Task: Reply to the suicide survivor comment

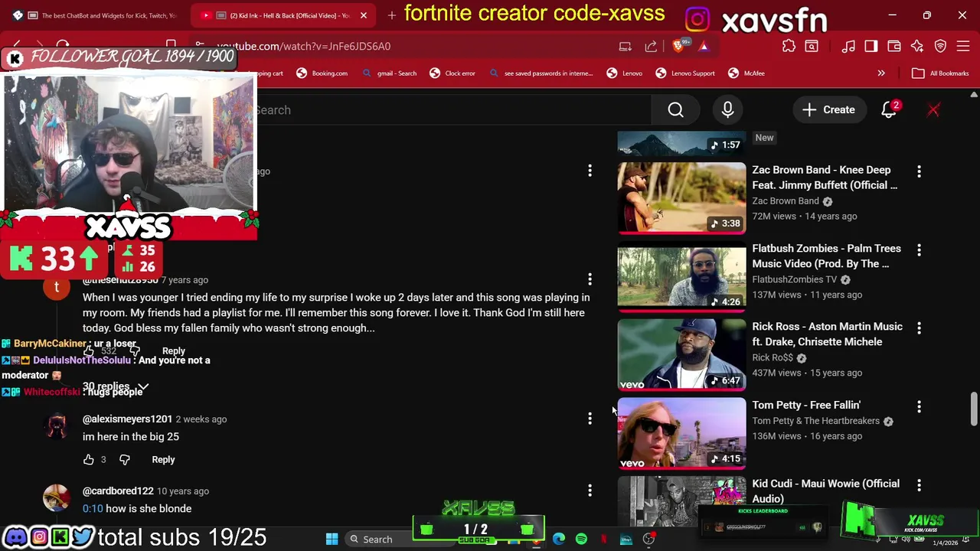Action: click(174, 351)
